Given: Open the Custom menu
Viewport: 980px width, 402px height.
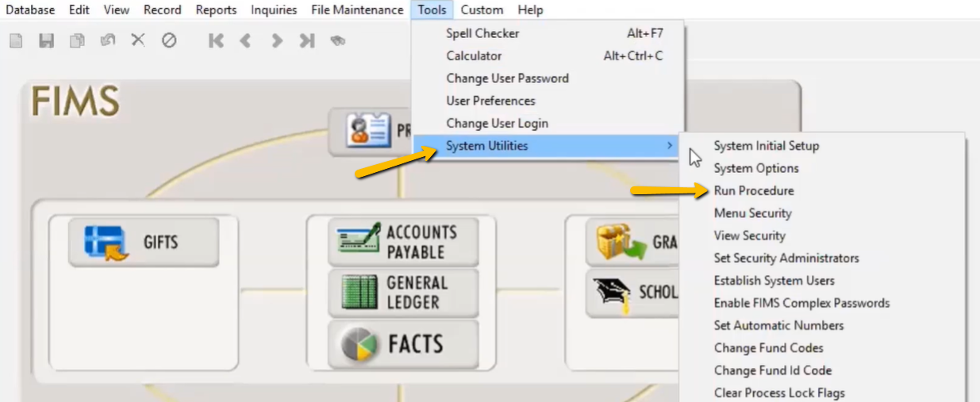Looking at the screenshot, I should pyautogui.click(x=482, y=10).
